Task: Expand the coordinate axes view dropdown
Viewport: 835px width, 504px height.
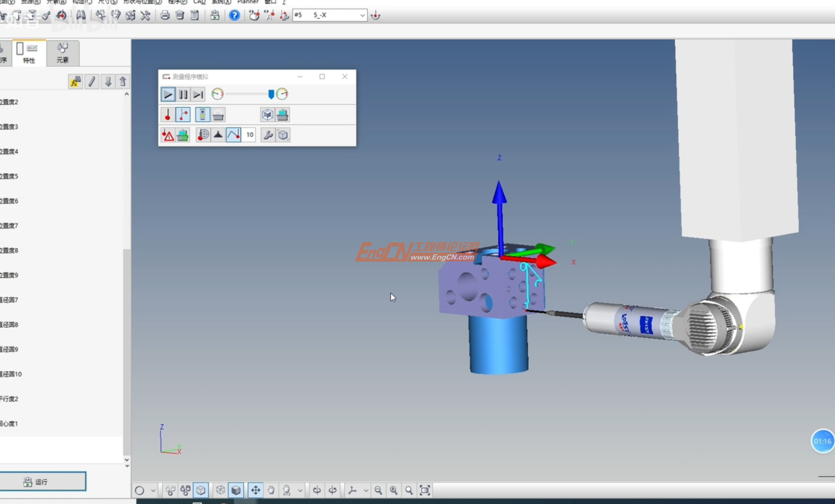Action: [x=366, y=491]
